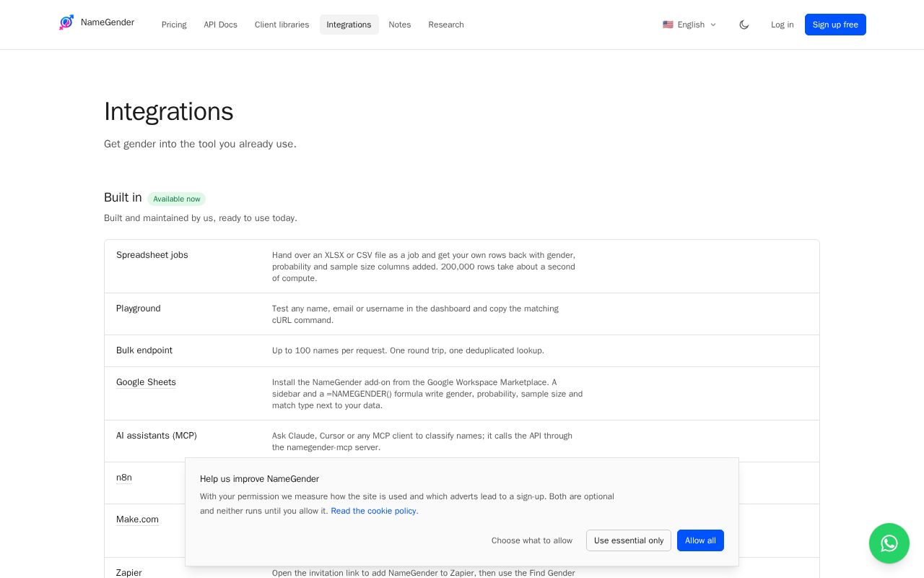This screenshot has height=578, width=924.
Task: Click the Log in link
Action: point(782,25)
